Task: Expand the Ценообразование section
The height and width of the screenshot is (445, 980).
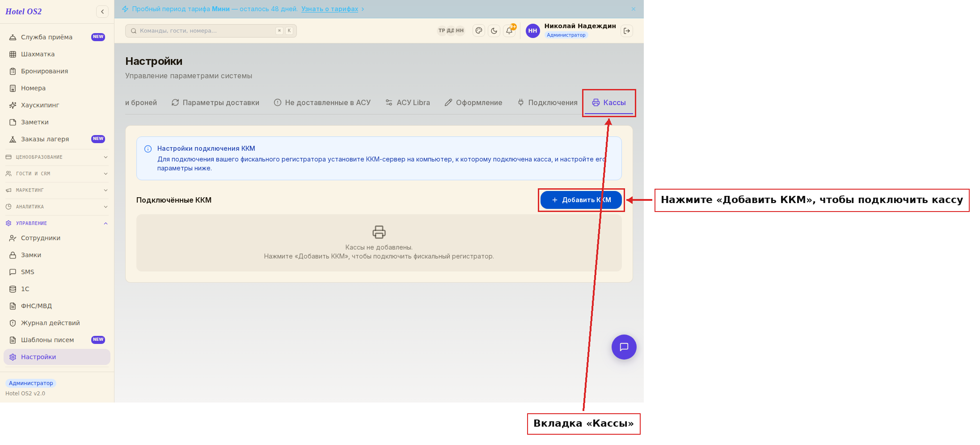Action: pos(57,157)
